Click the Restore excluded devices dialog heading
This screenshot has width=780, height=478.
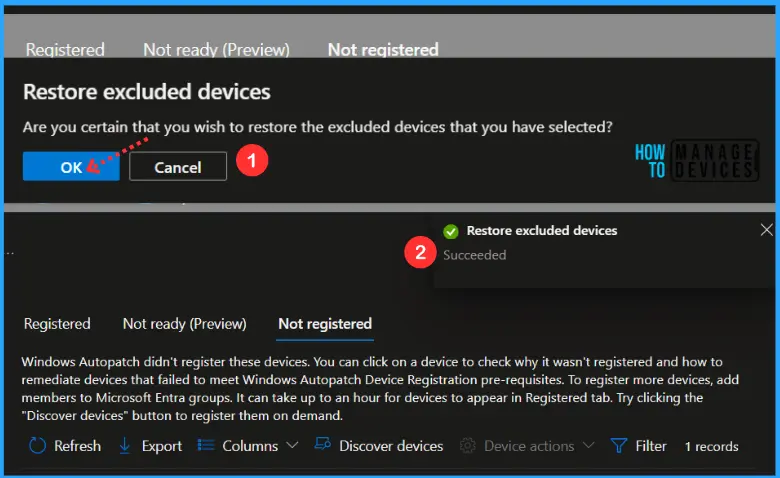(x=147, y=92)
